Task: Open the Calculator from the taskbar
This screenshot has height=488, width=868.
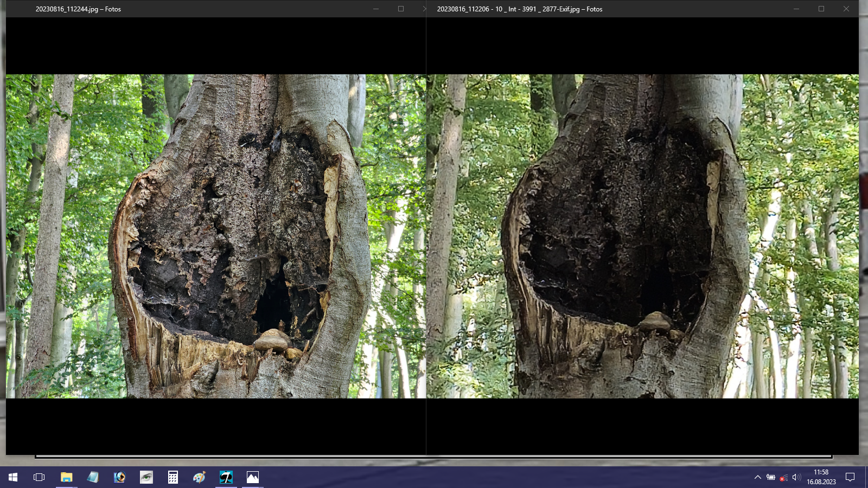Action: [x=173, y=477]
